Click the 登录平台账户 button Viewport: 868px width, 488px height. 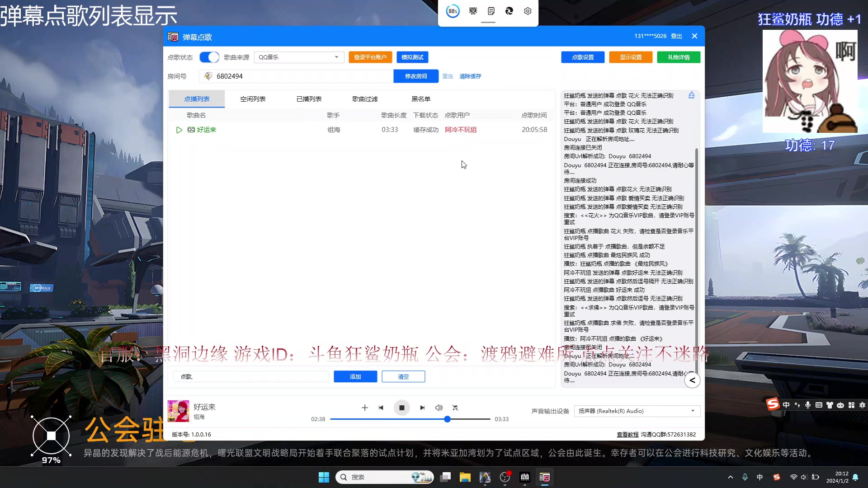click(x=370, y=57)
